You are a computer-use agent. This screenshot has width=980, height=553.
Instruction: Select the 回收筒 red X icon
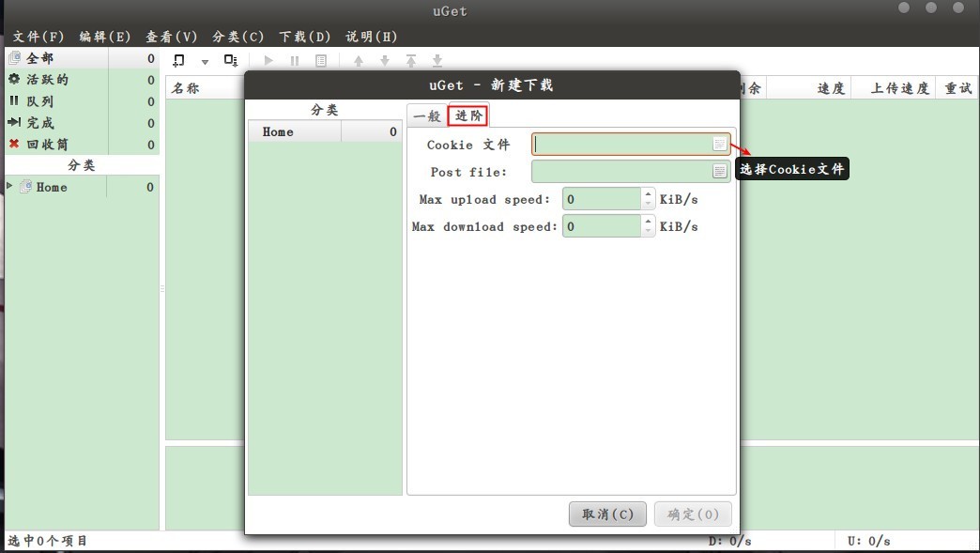14,144
